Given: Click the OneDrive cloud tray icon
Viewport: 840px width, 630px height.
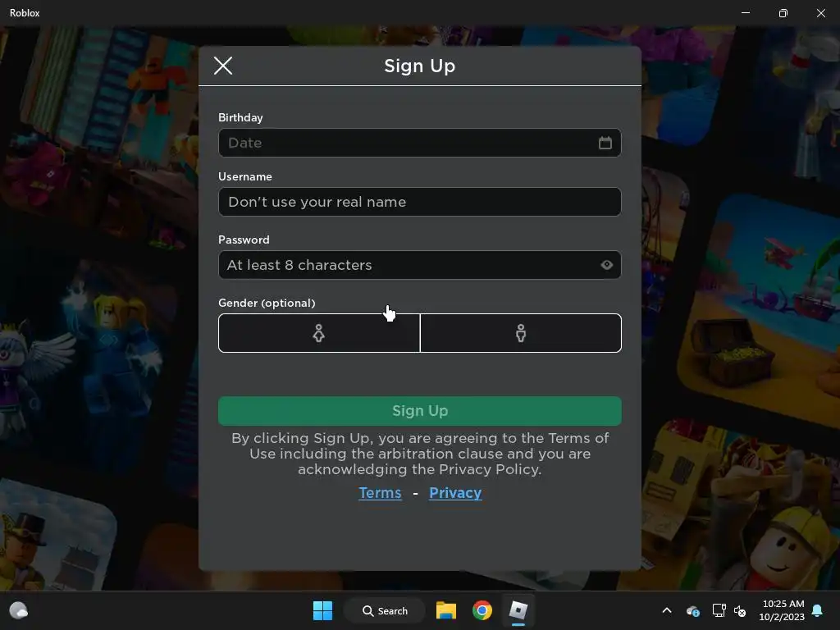Looking at the screenshot, I should (x=692, y=610).
